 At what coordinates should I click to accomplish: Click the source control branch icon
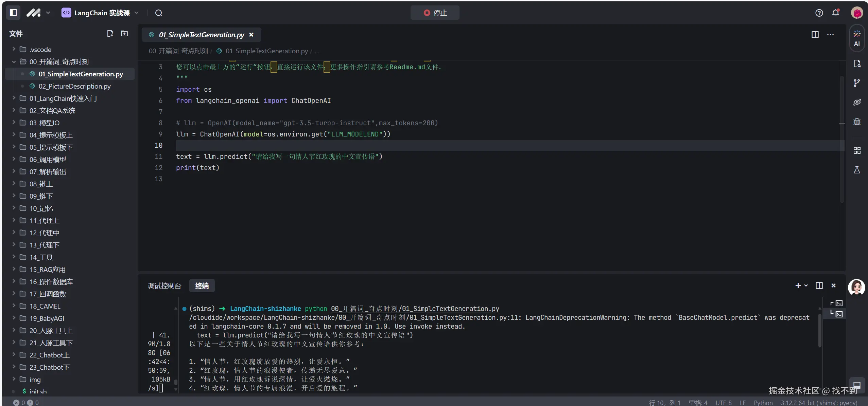click(857, 83)
